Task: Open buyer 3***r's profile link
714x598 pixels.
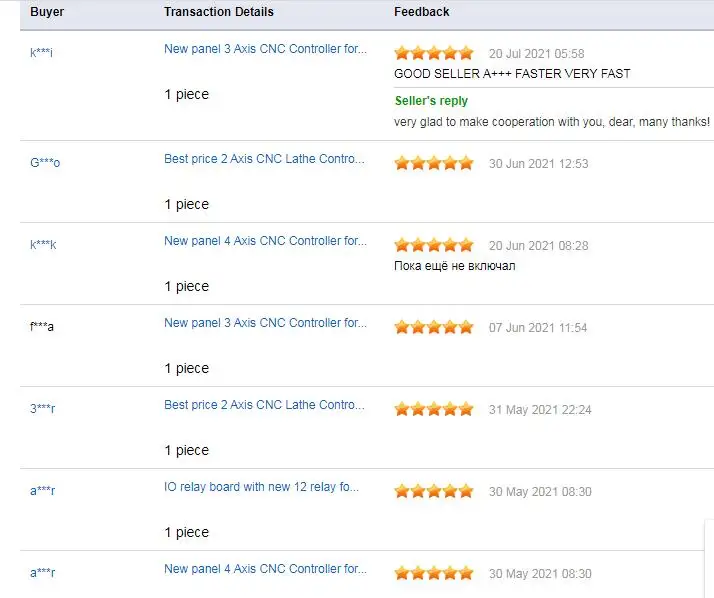Action: [x=43, y=409]
